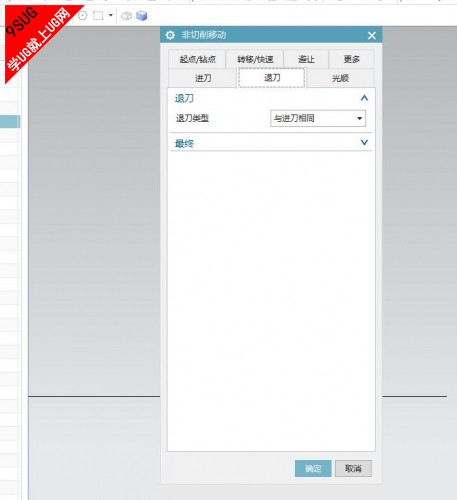Switch to the 进刀 tab
This screenshot has height=500, width=457.
203,78
